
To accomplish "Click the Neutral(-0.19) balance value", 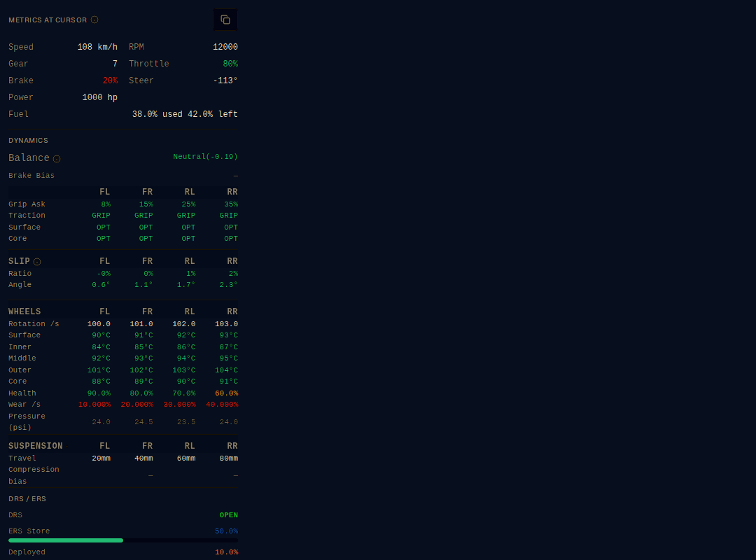I will tap(205, 157).
